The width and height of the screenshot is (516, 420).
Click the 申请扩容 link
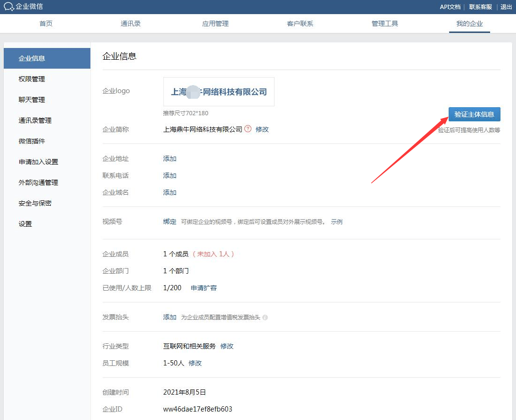(x=204, y=288)
